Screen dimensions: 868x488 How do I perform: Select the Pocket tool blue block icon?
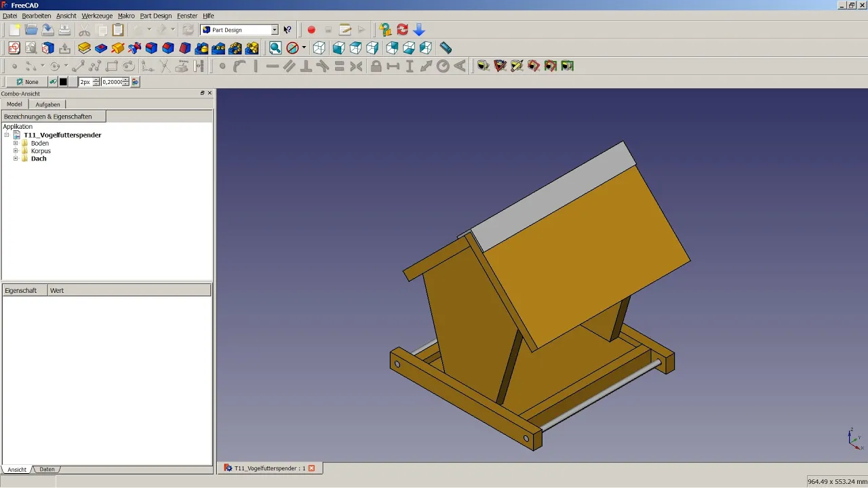click(x=101, y=48)
